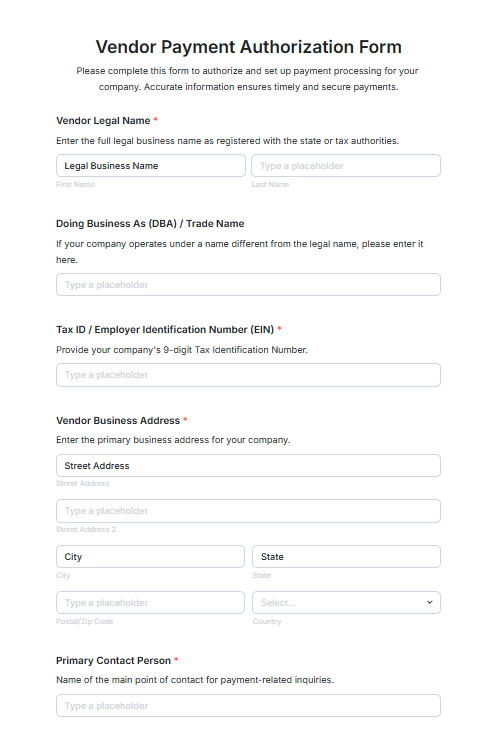Screen dimensions: 481x740
Task: Click the Legal Business Name input field
Action: [x=151, y=166]
